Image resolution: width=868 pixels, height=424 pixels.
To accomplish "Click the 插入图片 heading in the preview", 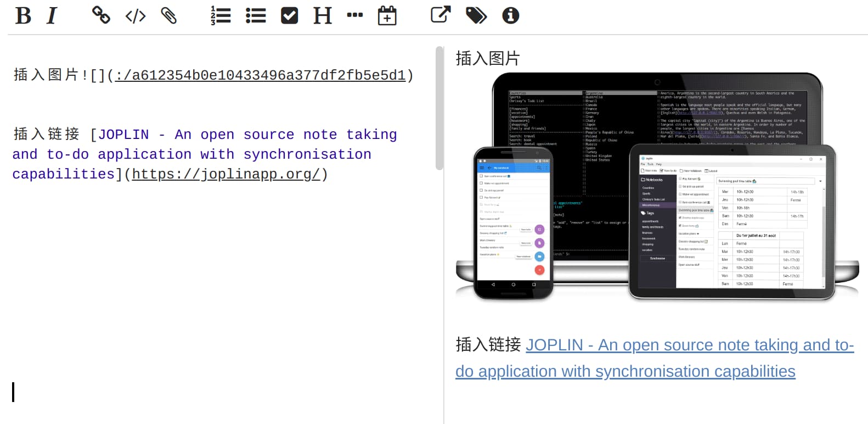I will (x=488, y=58).
